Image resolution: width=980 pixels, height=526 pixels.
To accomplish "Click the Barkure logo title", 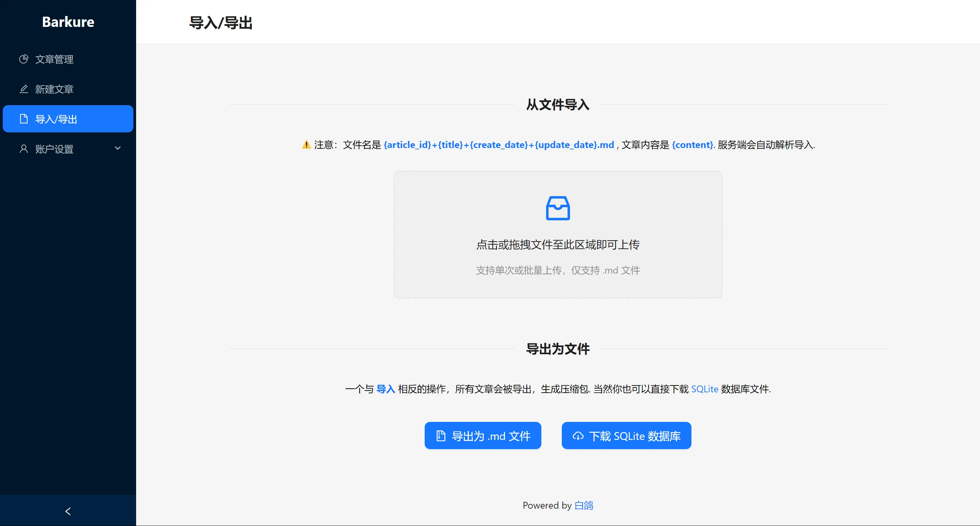I will [x=68, y=22].
